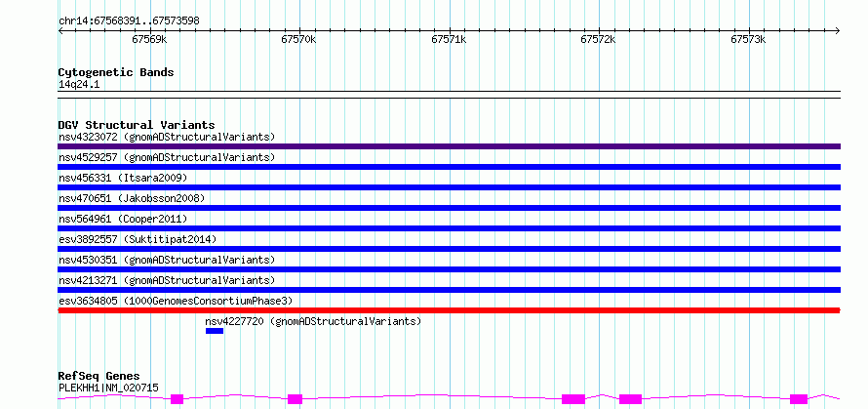Open variant label nsv4323072
Screen dimensions: 868x409
167,137
